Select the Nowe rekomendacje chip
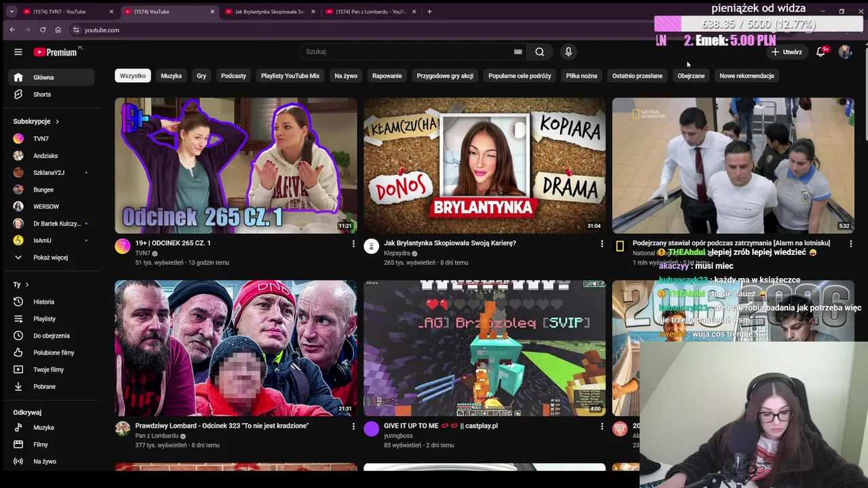Screen dimensions: 868x488 click(x=747, y=76)
